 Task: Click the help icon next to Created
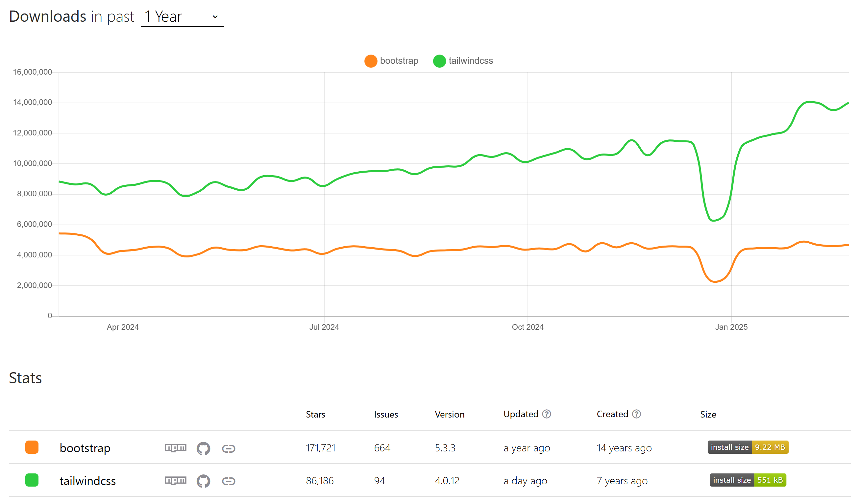click(636, 414)
